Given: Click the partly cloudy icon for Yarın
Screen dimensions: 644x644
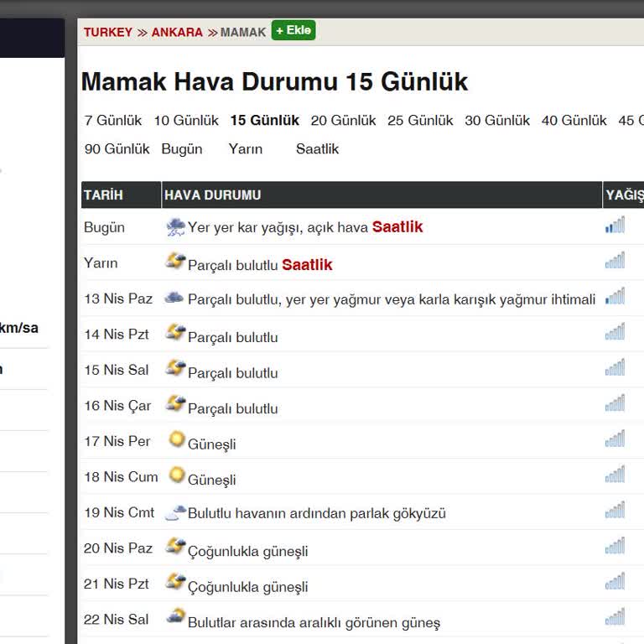Looking at the screenshot, I should [175, 261].
